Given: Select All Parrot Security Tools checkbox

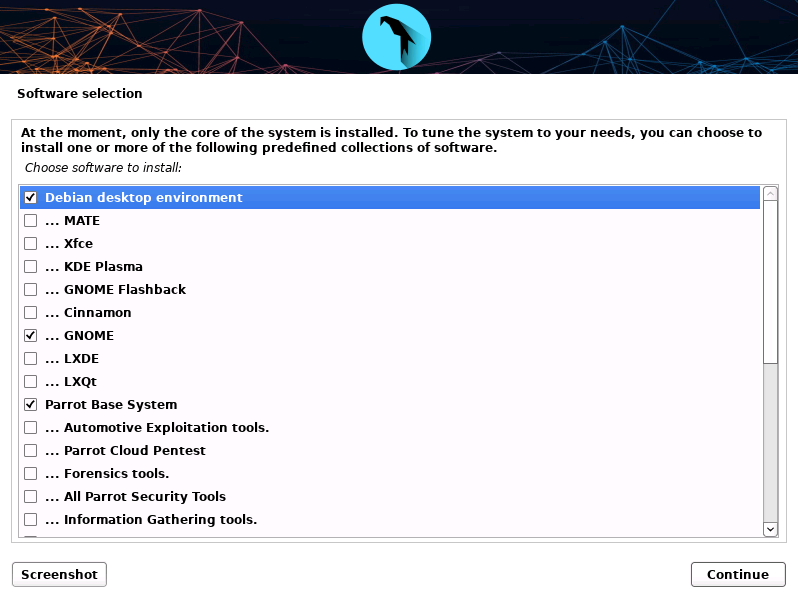Looking at the screenshot, I should point(31,496).
